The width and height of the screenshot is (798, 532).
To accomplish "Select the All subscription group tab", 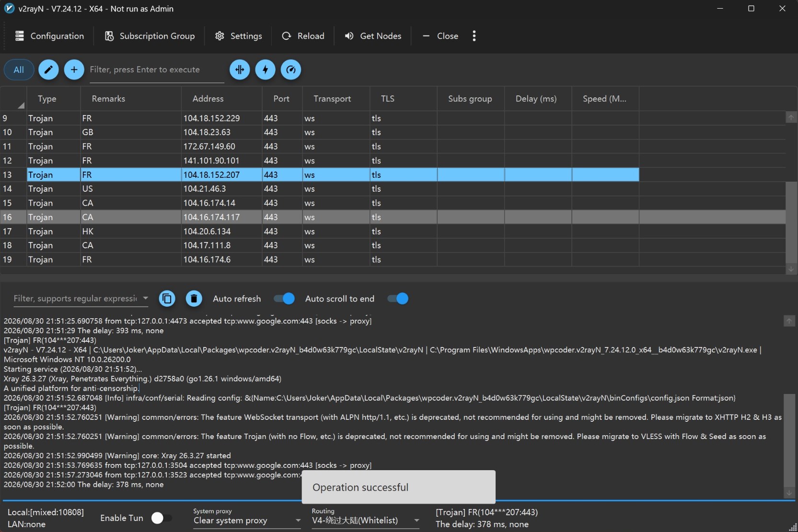I will [19, 69].
